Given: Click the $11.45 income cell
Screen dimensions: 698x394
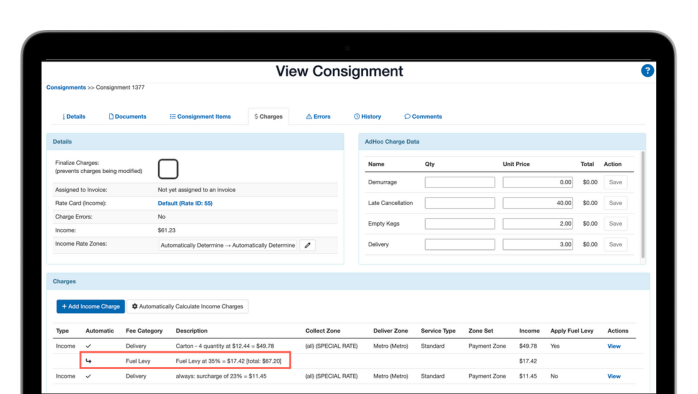Looking at the screenshot, I should tap(528, 376).
